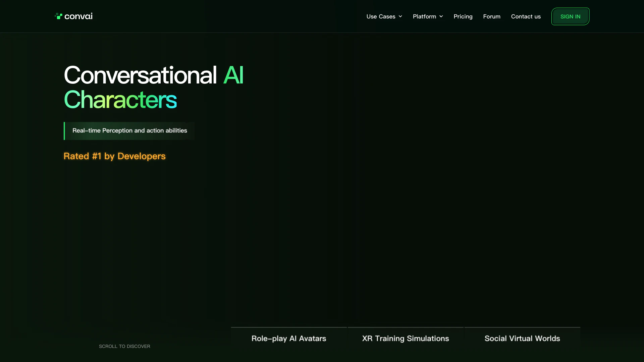This screenshot has width=644, height=362.
Task: Click the gradient Characters heading word
Action: (x=120, y=100)
